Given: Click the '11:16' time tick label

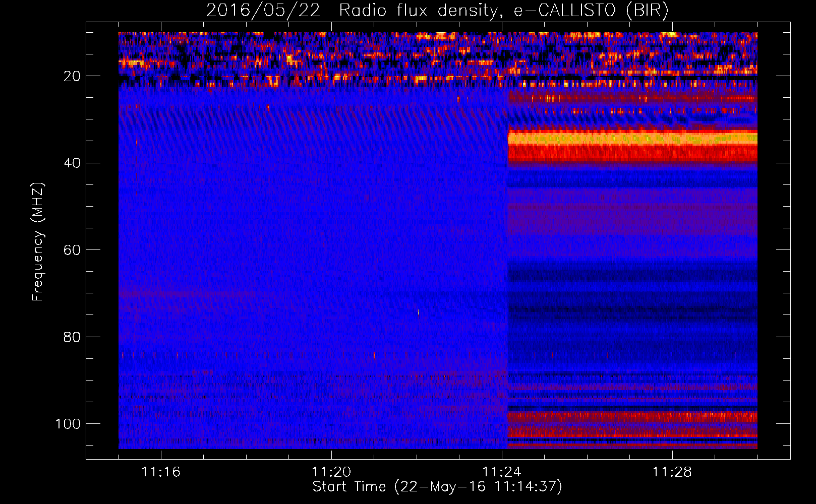Looking at the screenshot, I should (x=161, y=472).
